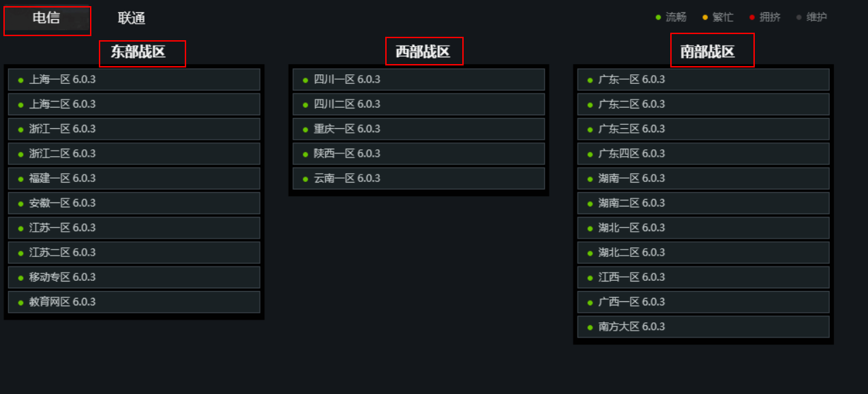Choose 浙江一区 6.0.3 server

coord(134,129)
